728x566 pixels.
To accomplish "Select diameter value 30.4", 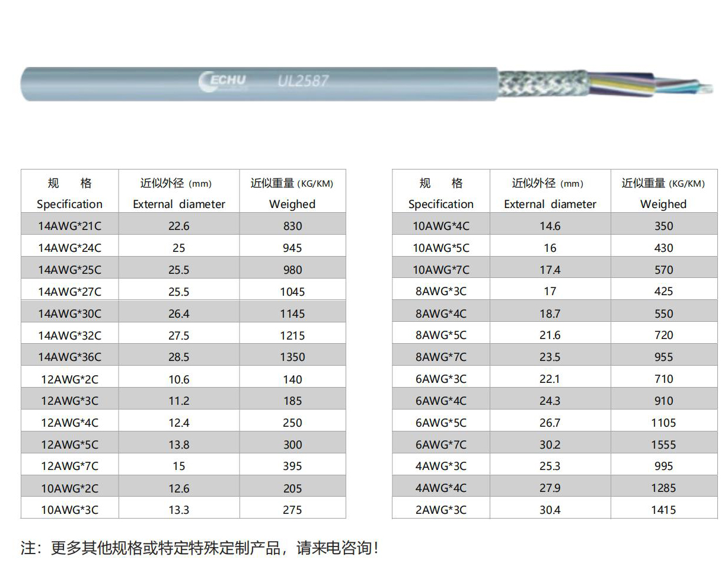I will (550, 510).
